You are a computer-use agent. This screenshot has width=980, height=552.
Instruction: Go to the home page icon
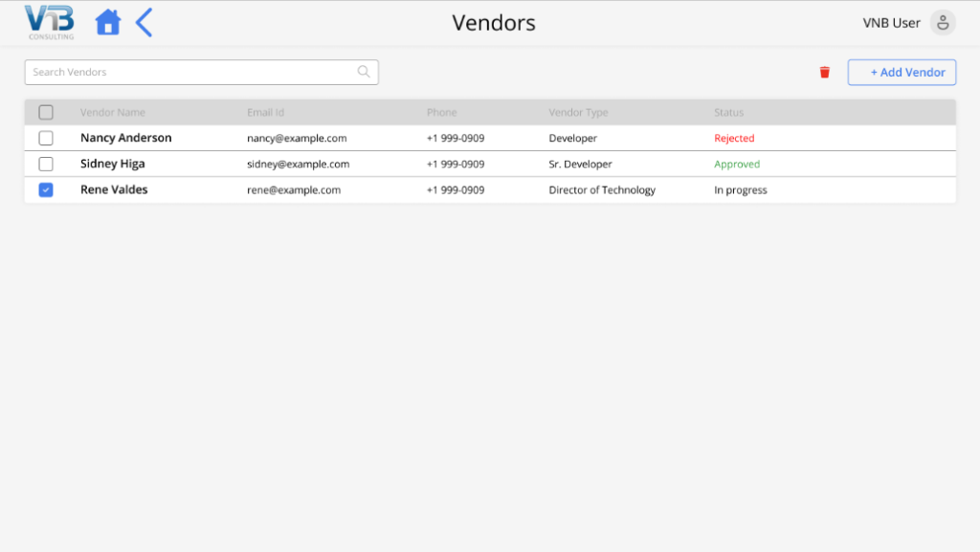pos(108,22)
